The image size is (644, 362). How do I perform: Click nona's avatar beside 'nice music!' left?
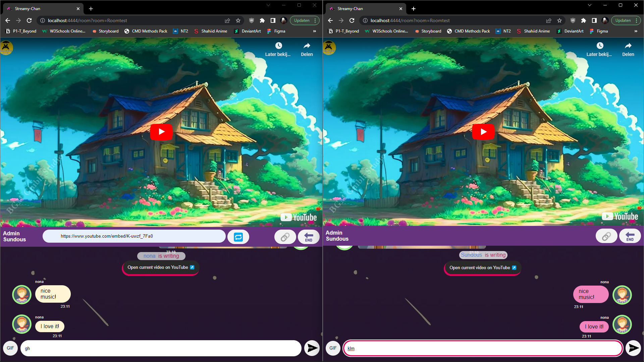[22, 295]
